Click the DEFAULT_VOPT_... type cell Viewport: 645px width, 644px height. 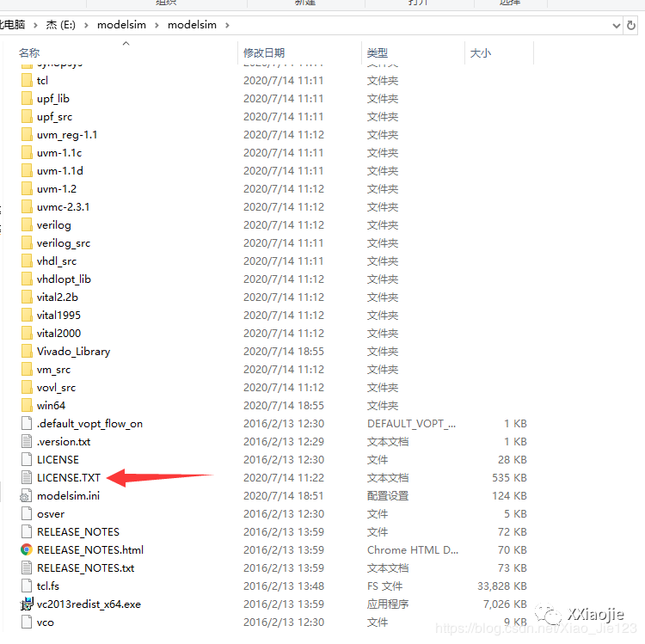point(411,424)
